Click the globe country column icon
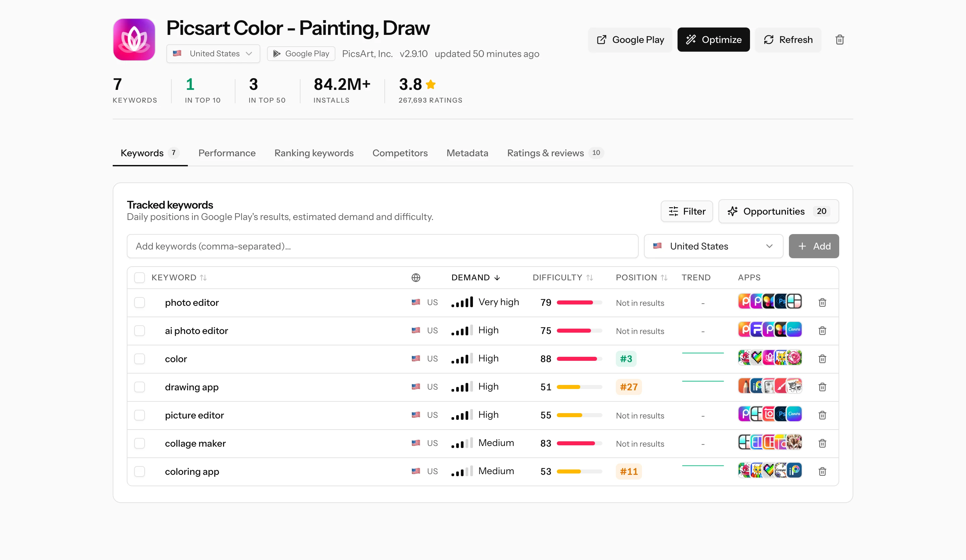 click(x=416, y=278)
